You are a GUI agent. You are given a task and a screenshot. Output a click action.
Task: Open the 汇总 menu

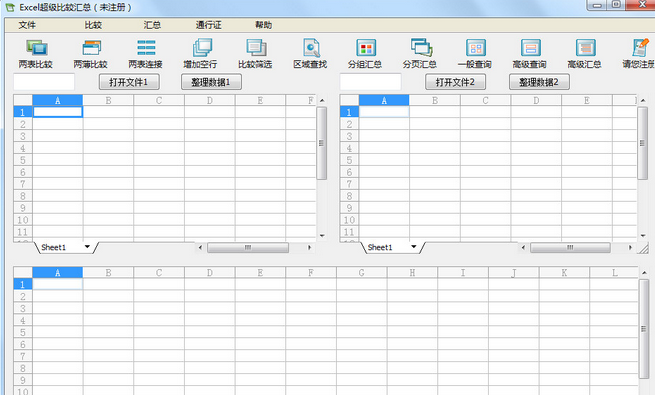click(x=152, y=25)
